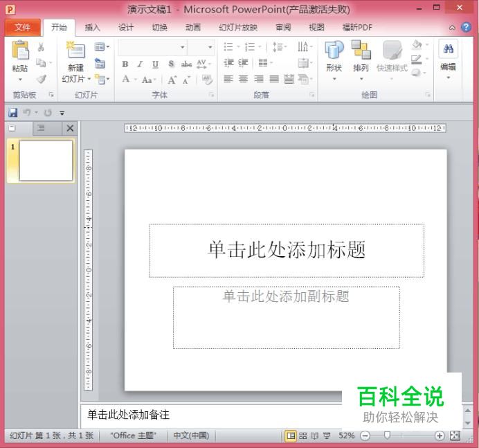Open the font size combo box

pos(201,47)
